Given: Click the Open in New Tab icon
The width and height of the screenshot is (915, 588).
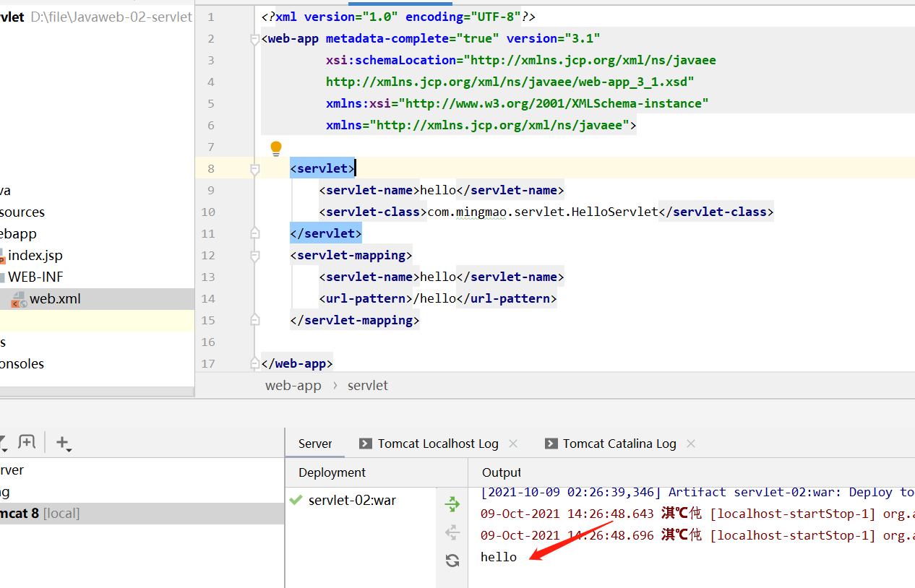Looking at the screenshot, I should point(26,441).
